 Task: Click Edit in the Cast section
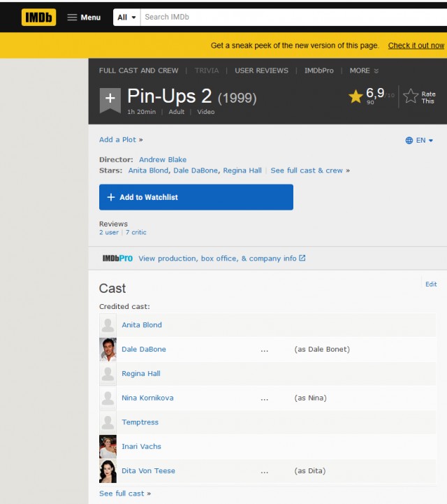pyautogui.click(x=431, y=284)
